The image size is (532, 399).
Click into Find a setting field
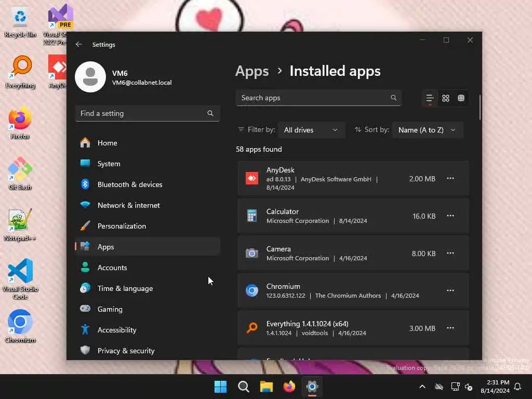(x=147, y=113)
